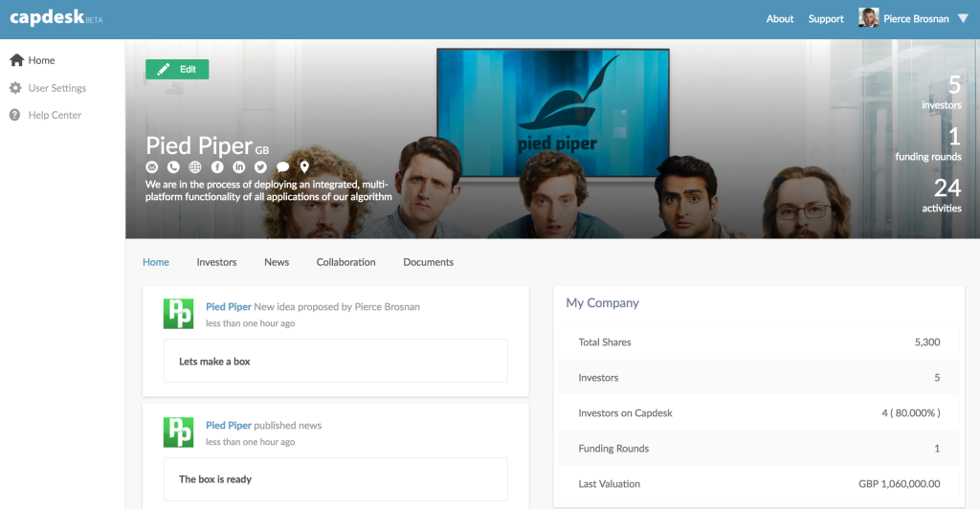The width and height of the screenshot is (980, 509).
Task: Open the Support link in header
Action: 826,19
